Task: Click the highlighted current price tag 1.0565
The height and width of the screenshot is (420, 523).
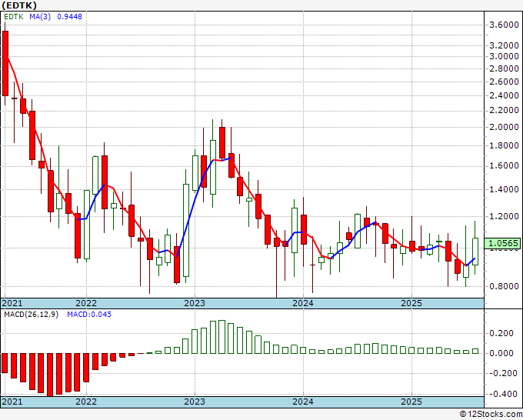Action: [x=502, y=243]
